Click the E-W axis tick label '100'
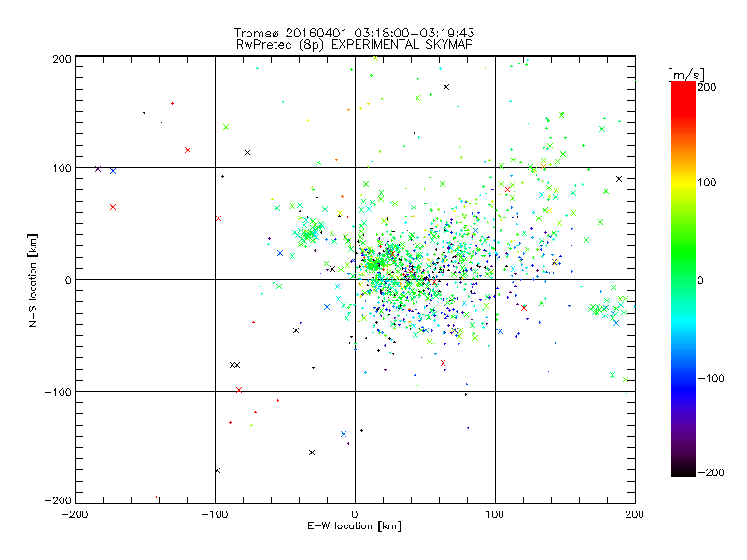 495,514
